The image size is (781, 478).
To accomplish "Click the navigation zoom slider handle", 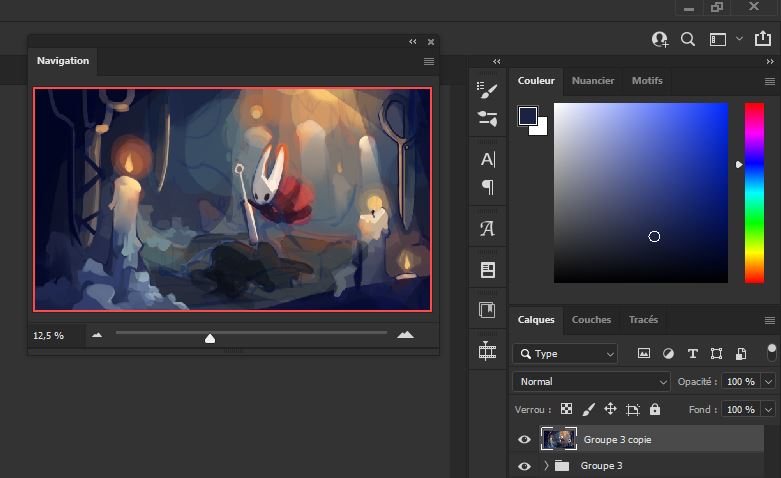I will pyautogui.click(x=210, y=339).
